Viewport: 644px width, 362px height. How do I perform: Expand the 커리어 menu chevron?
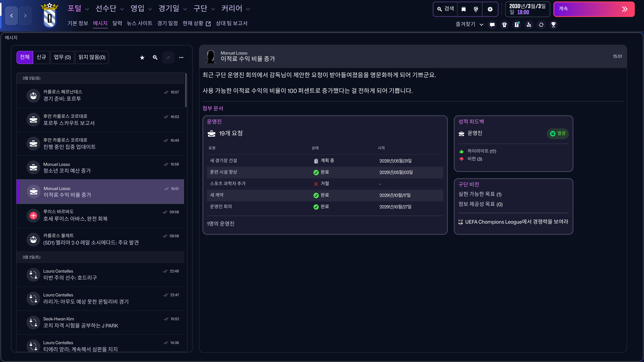tap(248, 9)
